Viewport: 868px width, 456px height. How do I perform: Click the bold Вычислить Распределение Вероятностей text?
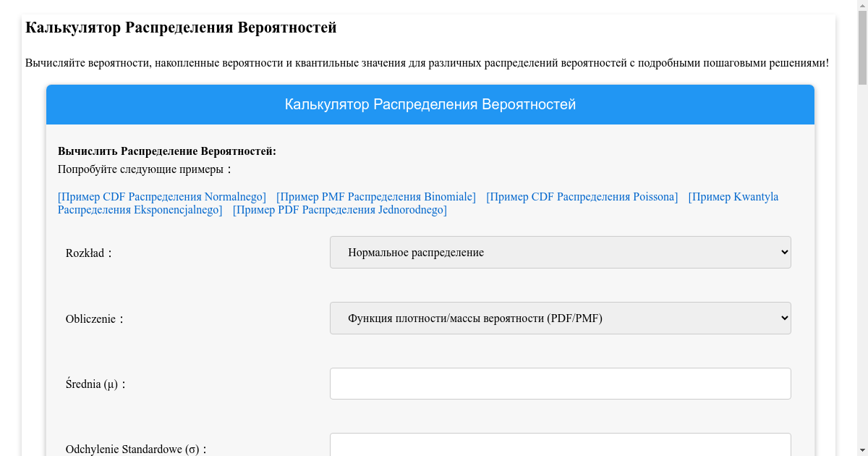coord(167,151)
